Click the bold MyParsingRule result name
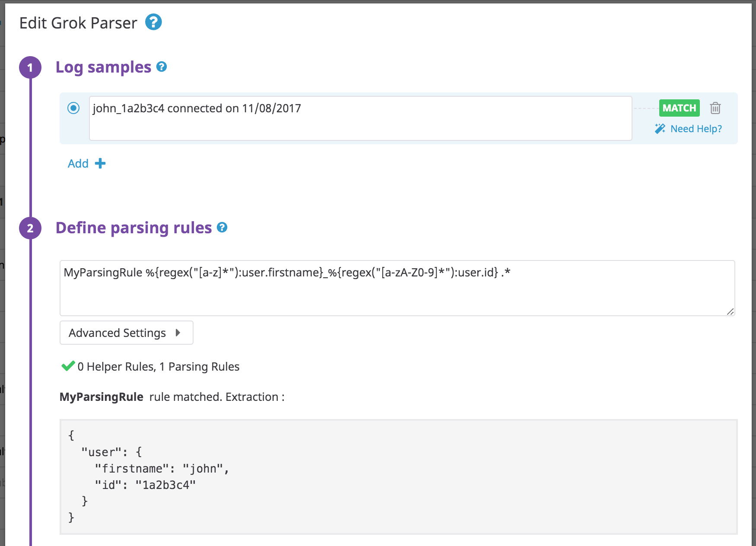 (x=102, y=397)
